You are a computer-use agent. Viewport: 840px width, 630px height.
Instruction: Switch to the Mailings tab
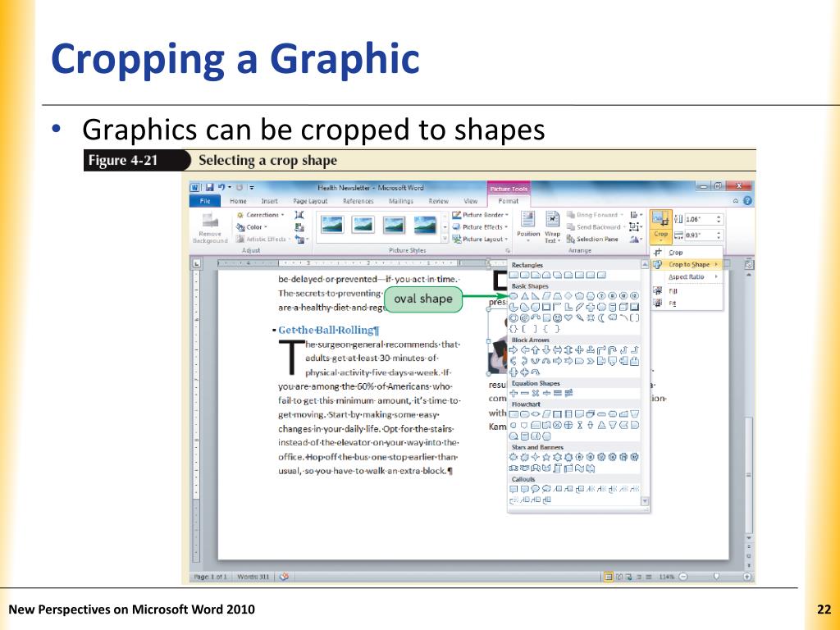(401, 201)
